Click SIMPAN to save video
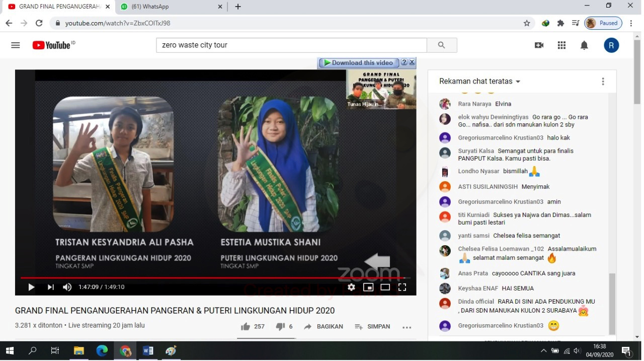The height and width of the screenshot is (361, 644). pos(372,326)
